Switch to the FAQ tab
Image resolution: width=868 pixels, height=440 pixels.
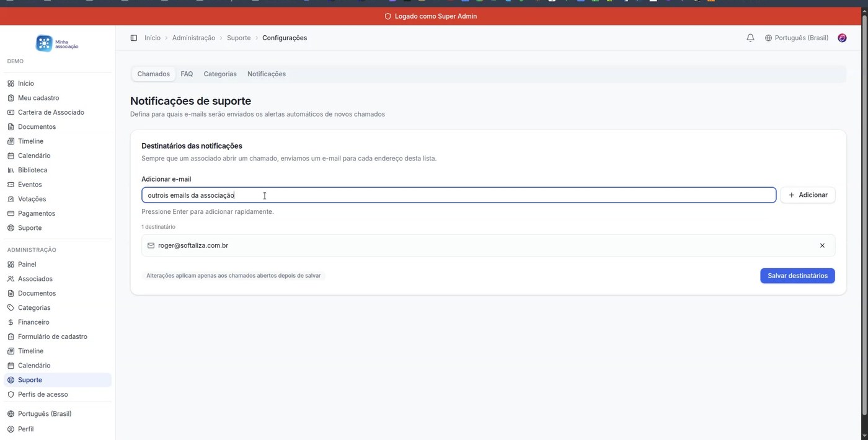point(187,74)
